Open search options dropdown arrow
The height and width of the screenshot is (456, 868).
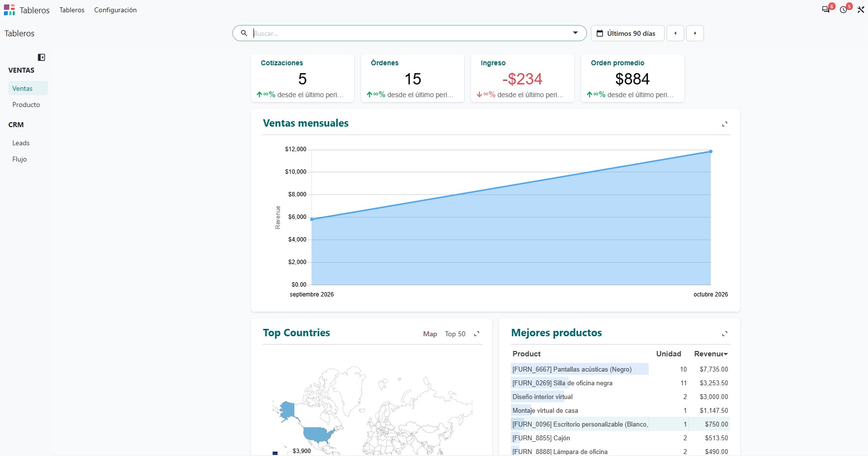coord(575,33)
